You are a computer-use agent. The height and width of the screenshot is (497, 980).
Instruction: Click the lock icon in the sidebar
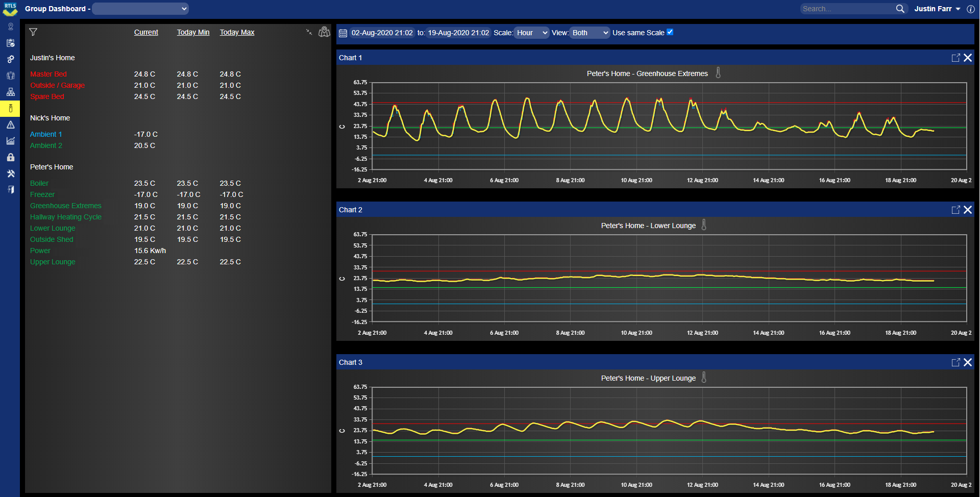point(11,158)
